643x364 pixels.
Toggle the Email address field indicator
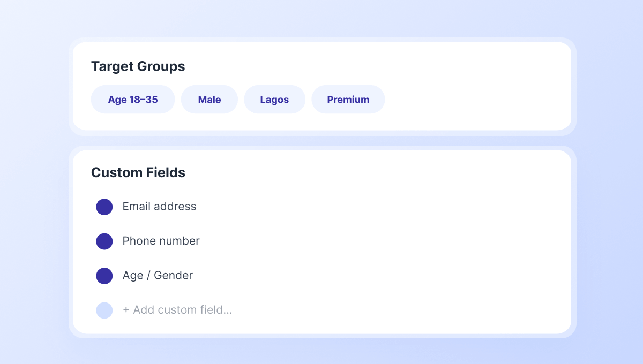(x=104, y=207)
